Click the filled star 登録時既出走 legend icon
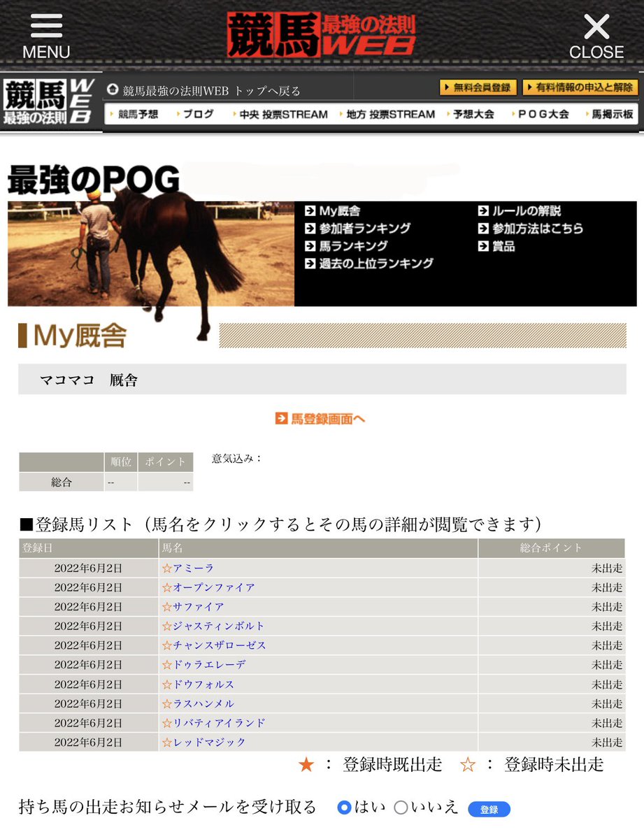This screenshot has width=644, height=839. click(x=306, y=765)
